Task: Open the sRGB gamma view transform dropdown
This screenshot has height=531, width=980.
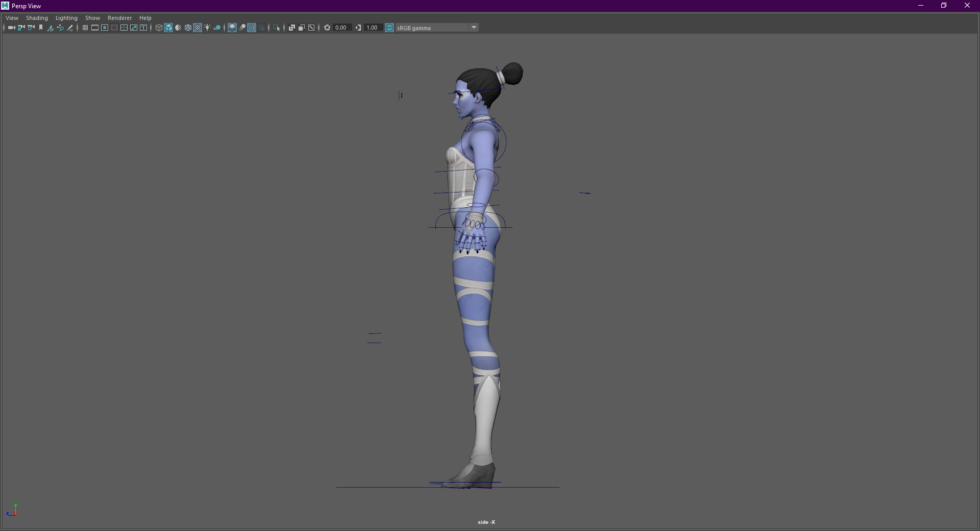Action: (x=474, y=28)
